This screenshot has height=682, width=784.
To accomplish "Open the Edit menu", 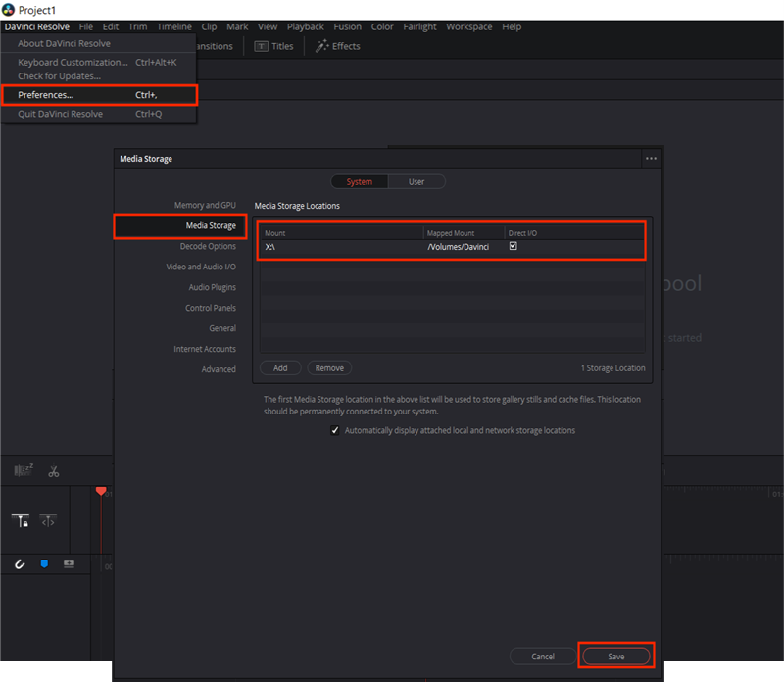I will coord(111,27).
